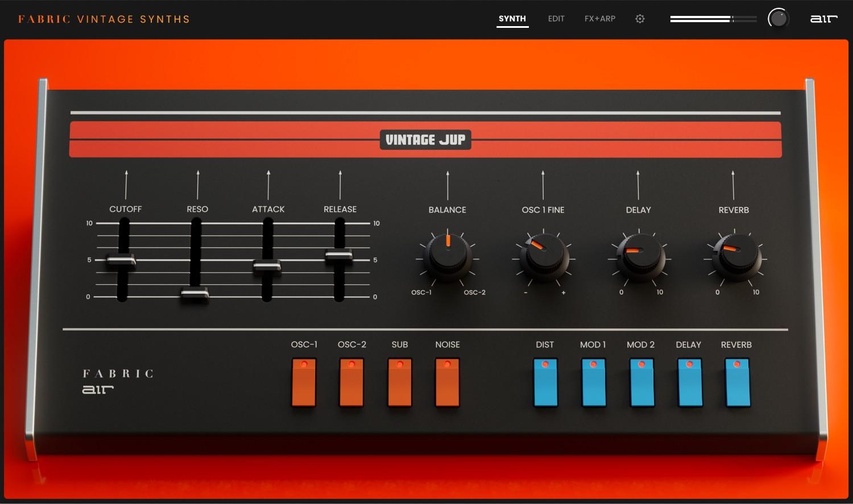Adjust the master volume knob in top bar
853x504 pixels.
[779, 19]
